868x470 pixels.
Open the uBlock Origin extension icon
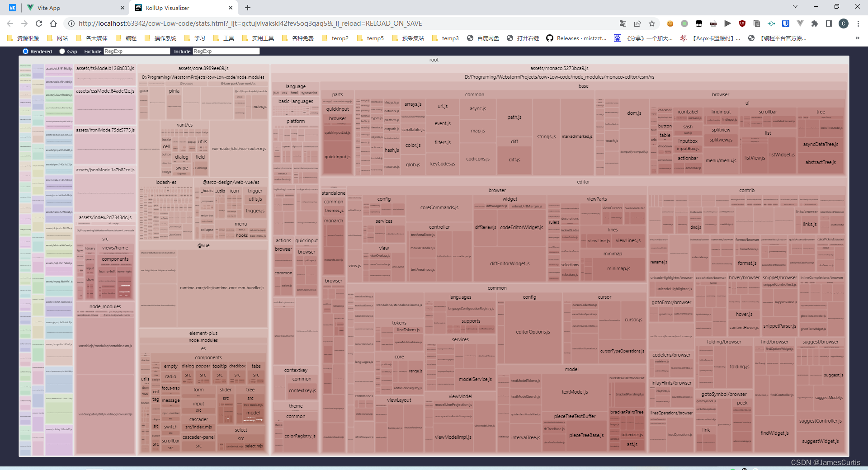(741, 23)
